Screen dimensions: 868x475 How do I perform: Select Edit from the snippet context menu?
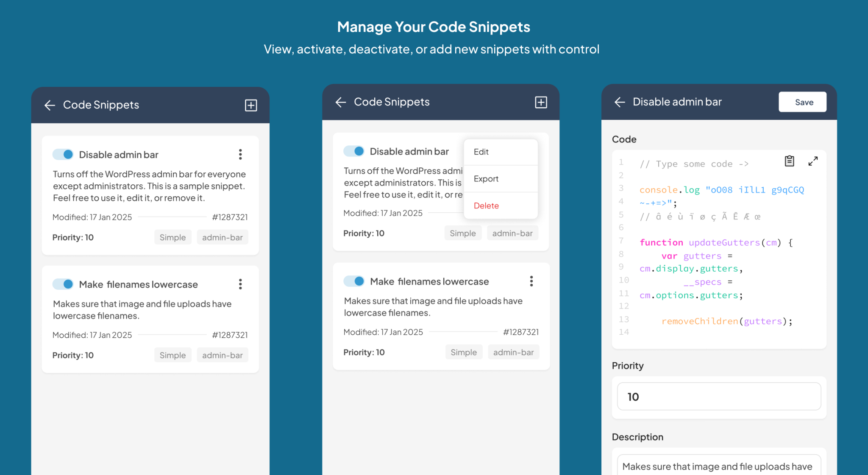[481, 152]
